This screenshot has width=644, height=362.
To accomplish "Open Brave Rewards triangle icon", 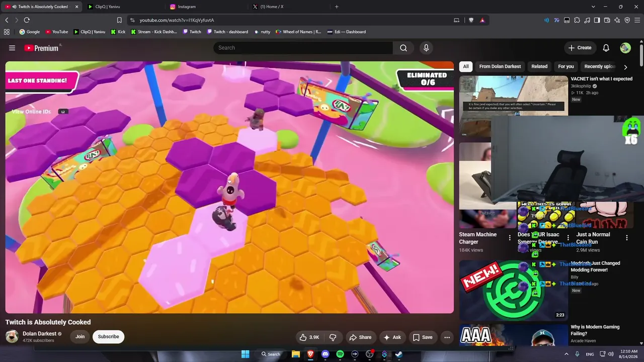I will click(482, 20).
